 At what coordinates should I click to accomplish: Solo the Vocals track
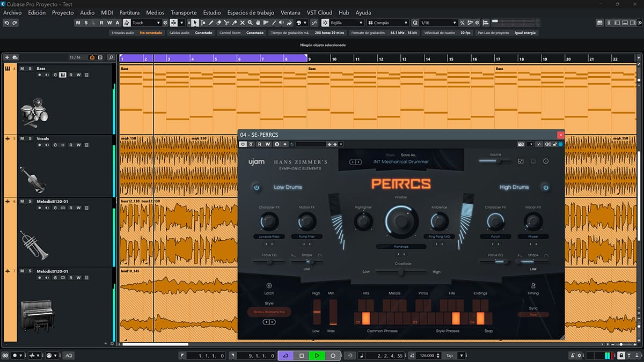(x=30, y=138)
